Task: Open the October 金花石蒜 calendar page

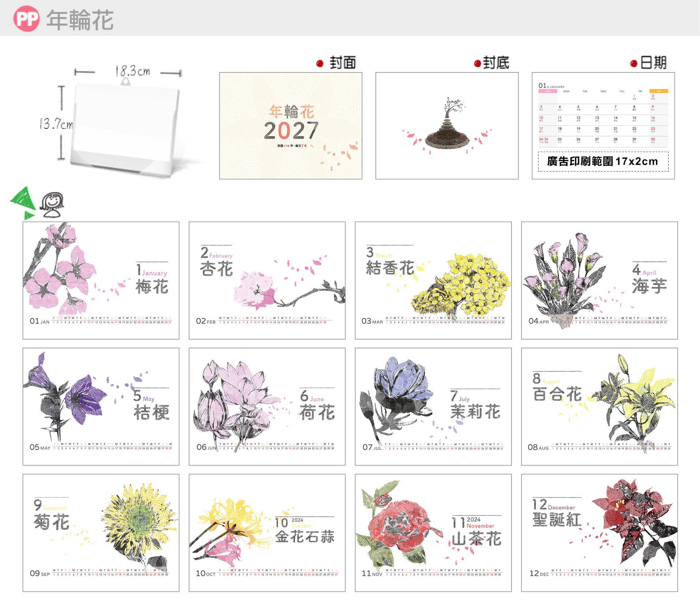Action: tap(267, 533)
